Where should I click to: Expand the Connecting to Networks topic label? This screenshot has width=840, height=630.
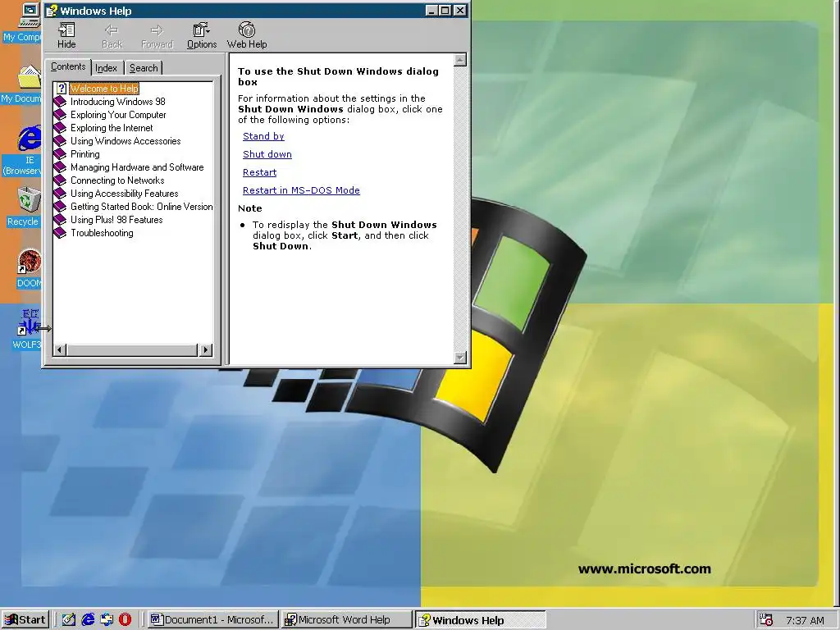[117, 180]
